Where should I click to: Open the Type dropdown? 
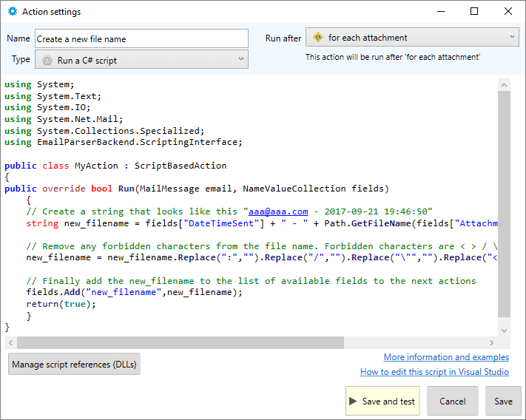coord(141,59)
